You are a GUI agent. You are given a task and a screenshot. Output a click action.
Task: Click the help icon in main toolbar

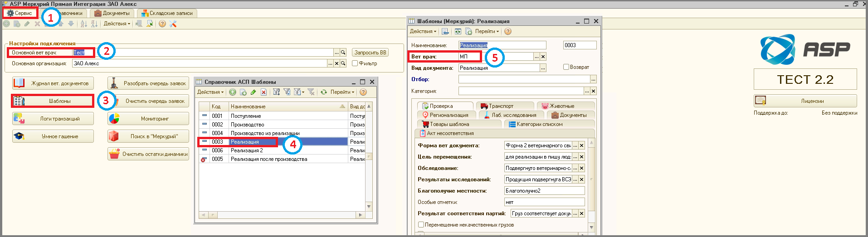pyautogui.click(x=162, y=24)
